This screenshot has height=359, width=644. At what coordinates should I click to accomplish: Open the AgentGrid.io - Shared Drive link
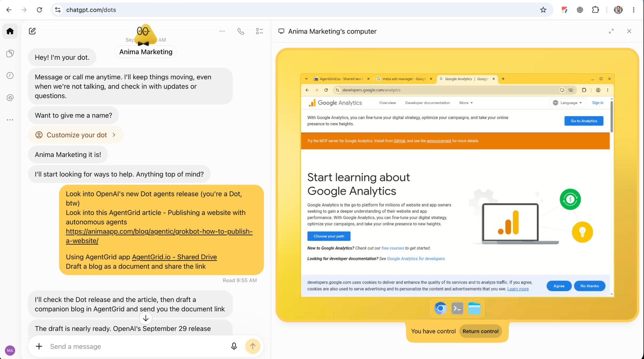coord(174,257)
